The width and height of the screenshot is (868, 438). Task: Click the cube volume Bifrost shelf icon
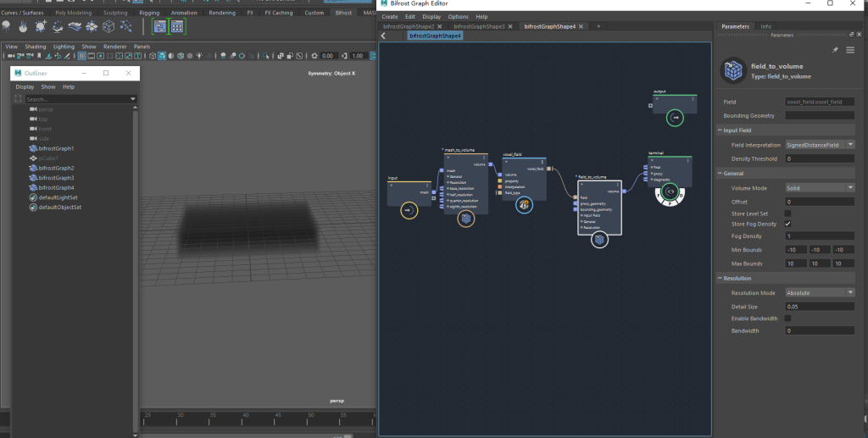coord(108,26)
